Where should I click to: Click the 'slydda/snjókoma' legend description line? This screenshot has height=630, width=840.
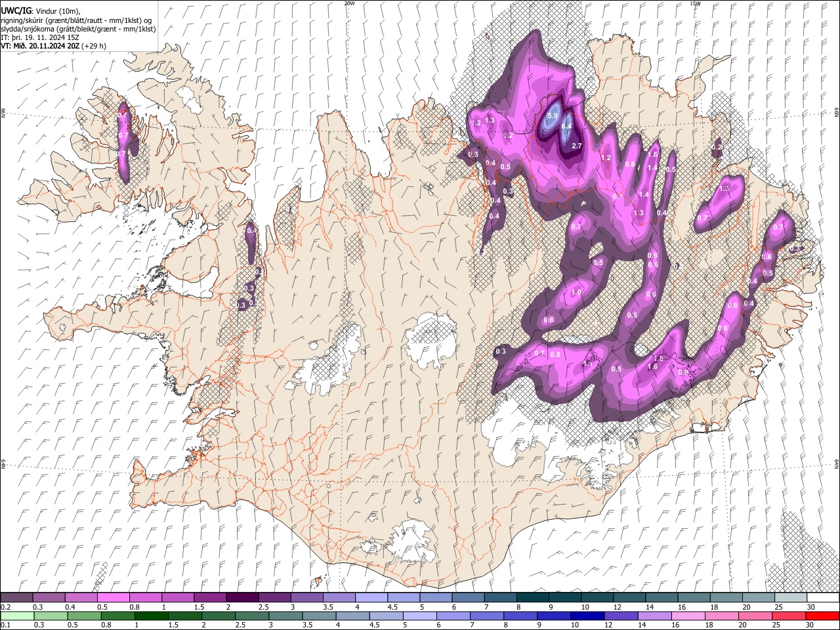(x=79, y=29)
